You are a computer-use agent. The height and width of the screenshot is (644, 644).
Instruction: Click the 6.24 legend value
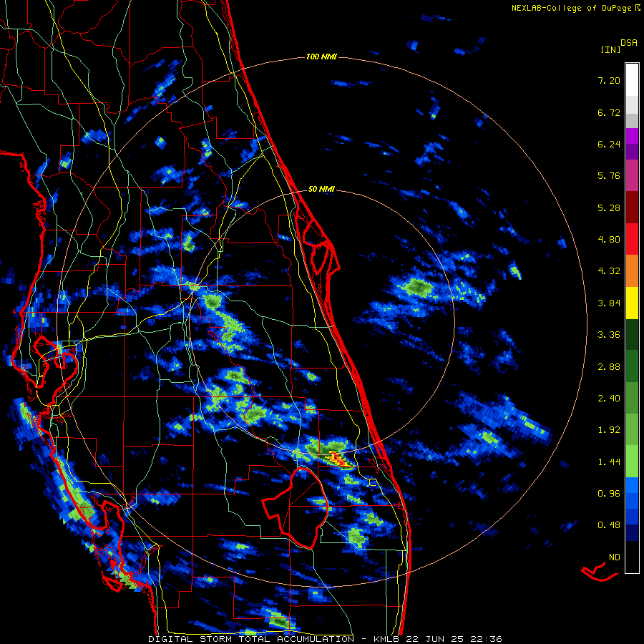tap(609, 144)
